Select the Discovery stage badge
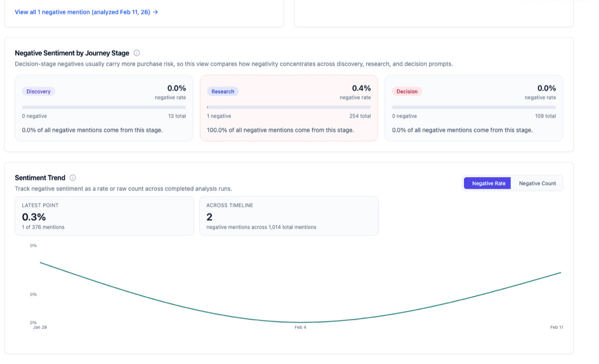The width and height of the screenshot is (599, 364). pyautogui.click(x=38, y=91)
